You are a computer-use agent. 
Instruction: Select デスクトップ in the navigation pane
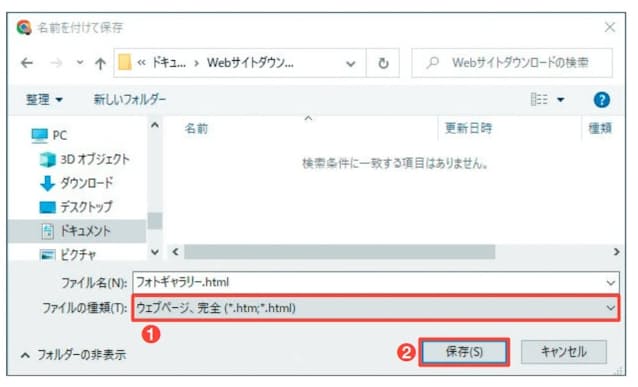(x=86, y=207)
